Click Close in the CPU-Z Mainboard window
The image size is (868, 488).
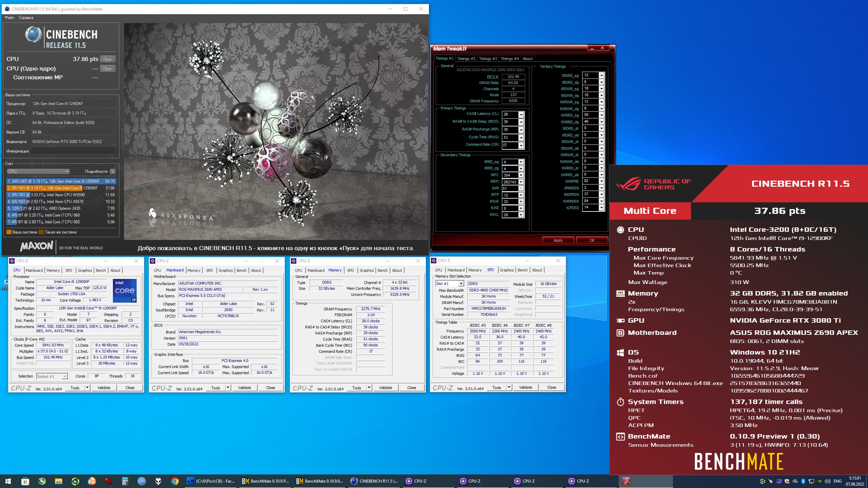[271, 388]
